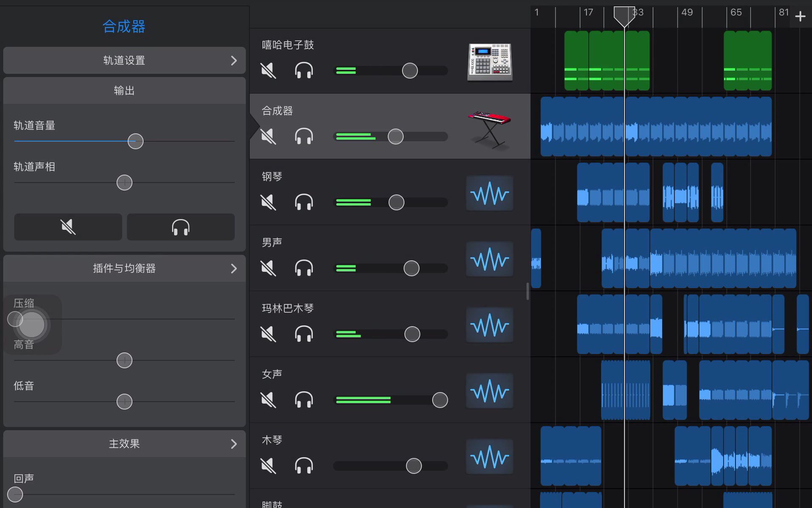Adjust the 轨道音量 slider knob

click(135, 141)
